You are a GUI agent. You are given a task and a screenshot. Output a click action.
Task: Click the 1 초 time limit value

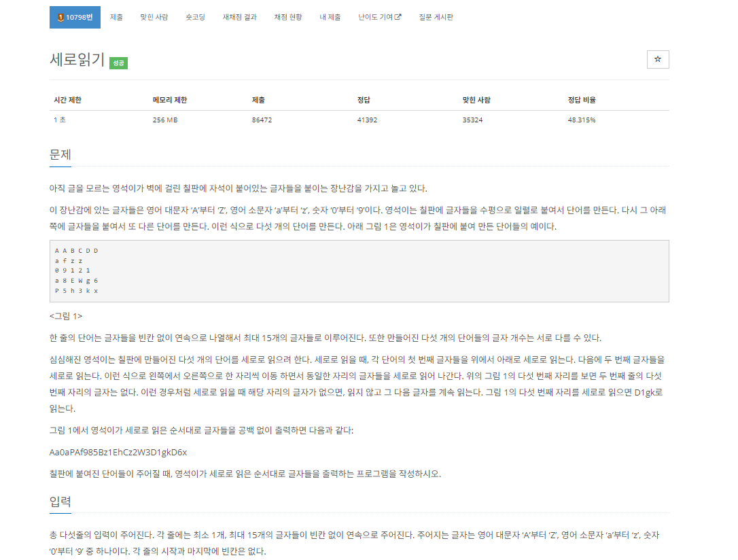click(60, 120)
